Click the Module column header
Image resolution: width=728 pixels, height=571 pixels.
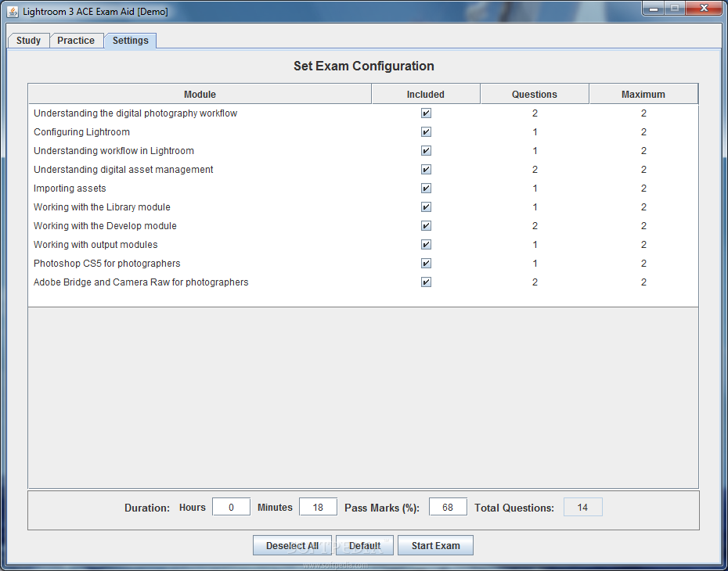[x=200, y=94]
